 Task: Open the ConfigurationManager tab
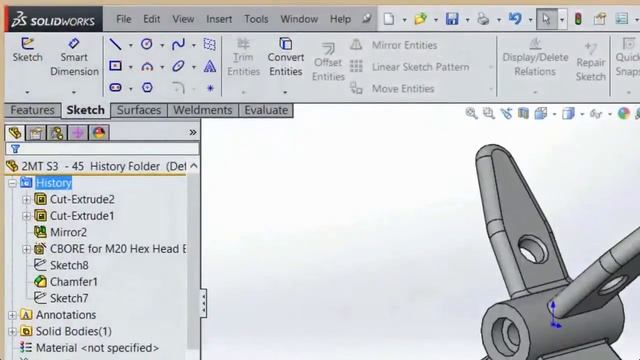coord(57,133)
